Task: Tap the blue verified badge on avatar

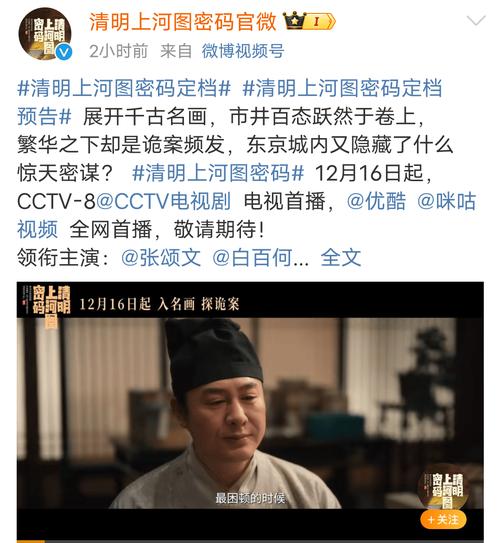Action: (x=64, y=52)
